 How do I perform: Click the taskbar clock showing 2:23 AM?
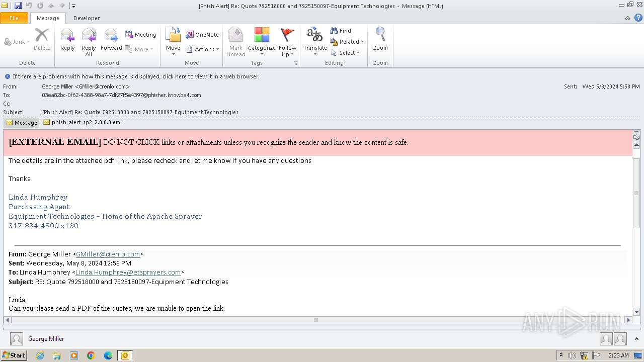(x=618, y=355)
